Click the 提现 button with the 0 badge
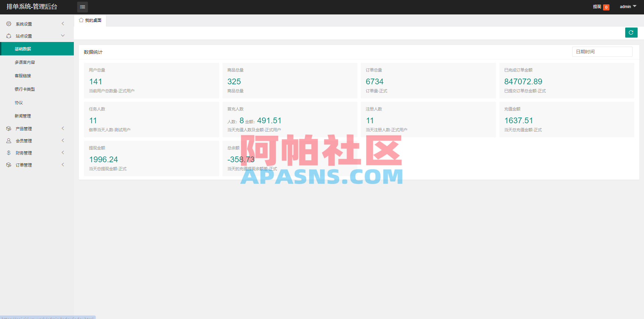Viewport: 644px width, 319px height. 600,7
